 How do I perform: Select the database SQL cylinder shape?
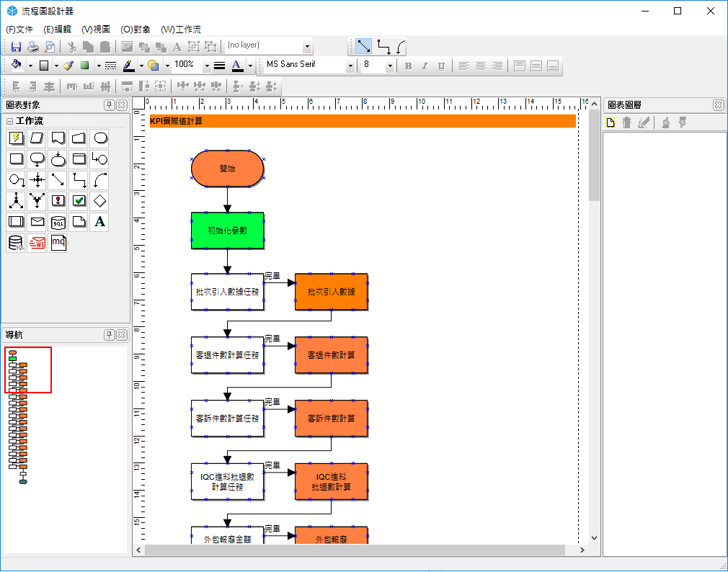click(x=17, y=243)
